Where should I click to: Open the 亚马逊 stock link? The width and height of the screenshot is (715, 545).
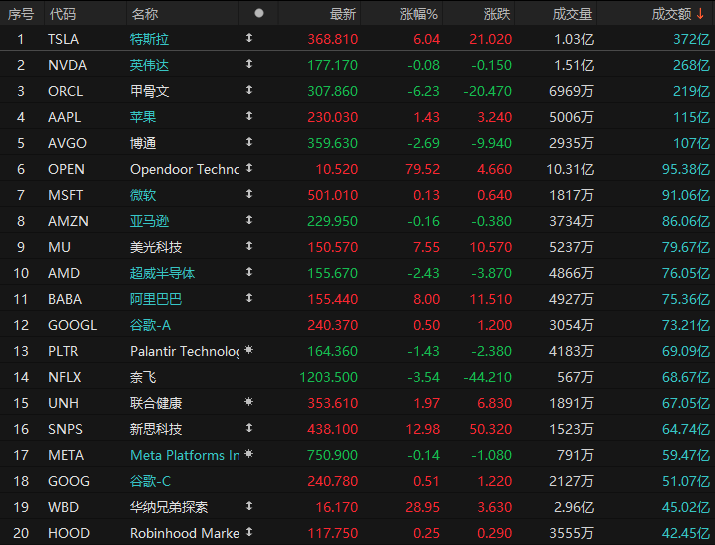click(150, 221)
